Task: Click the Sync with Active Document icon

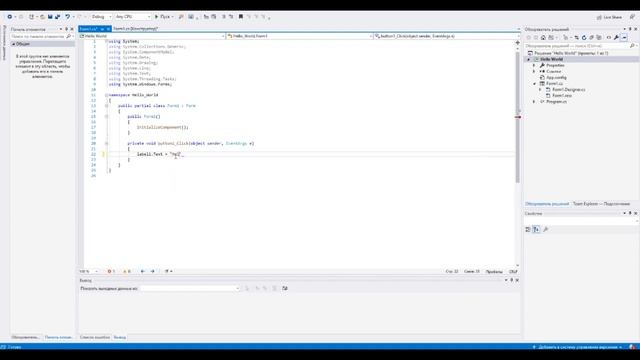Action: [x=576, y=38]
